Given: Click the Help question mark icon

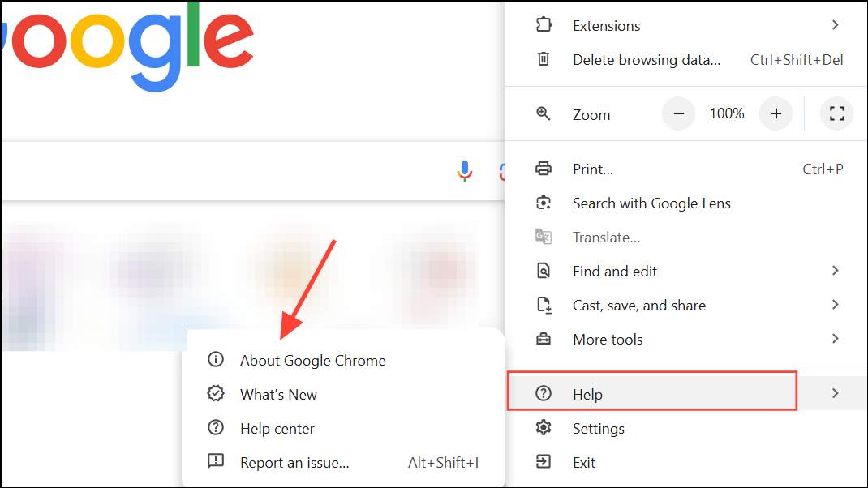Looking at the screenshot, I should pyautogui.click(x=544, y=393).
